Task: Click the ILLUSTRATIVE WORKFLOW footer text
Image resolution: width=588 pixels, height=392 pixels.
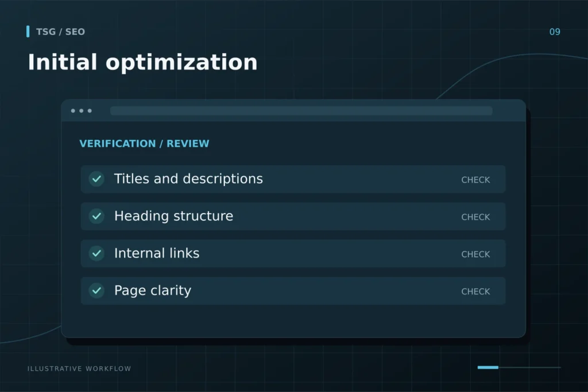Action: [79, 368]
